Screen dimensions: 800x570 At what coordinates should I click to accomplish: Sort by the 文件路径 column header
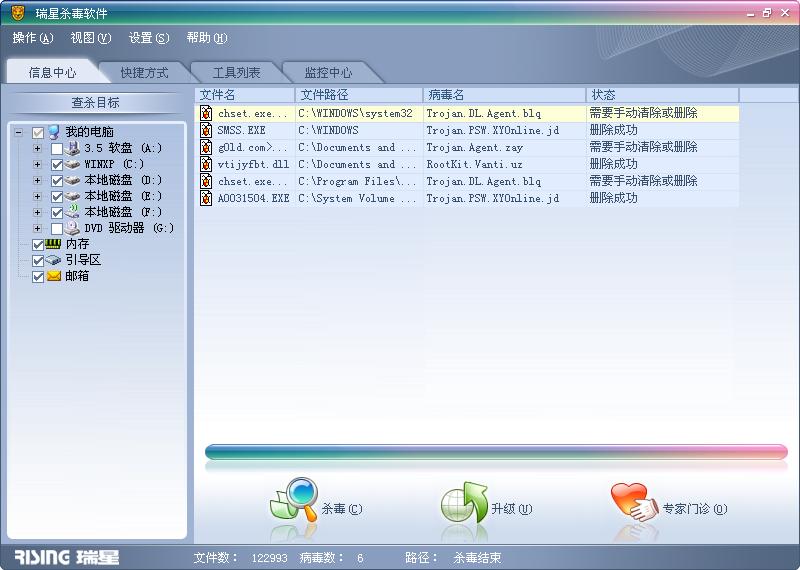pos(359,95)
